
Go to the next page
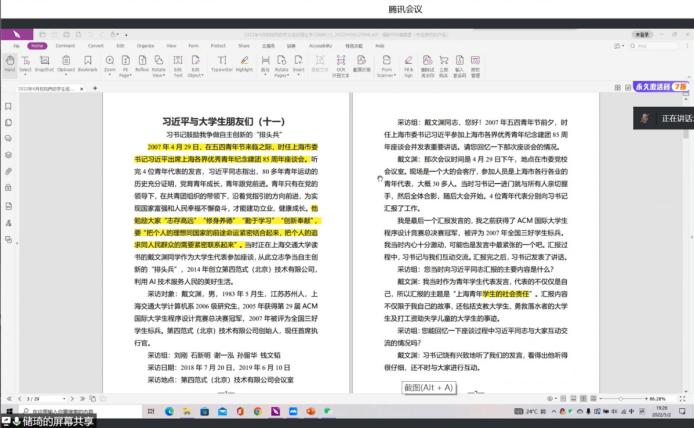tap(72, 398)
